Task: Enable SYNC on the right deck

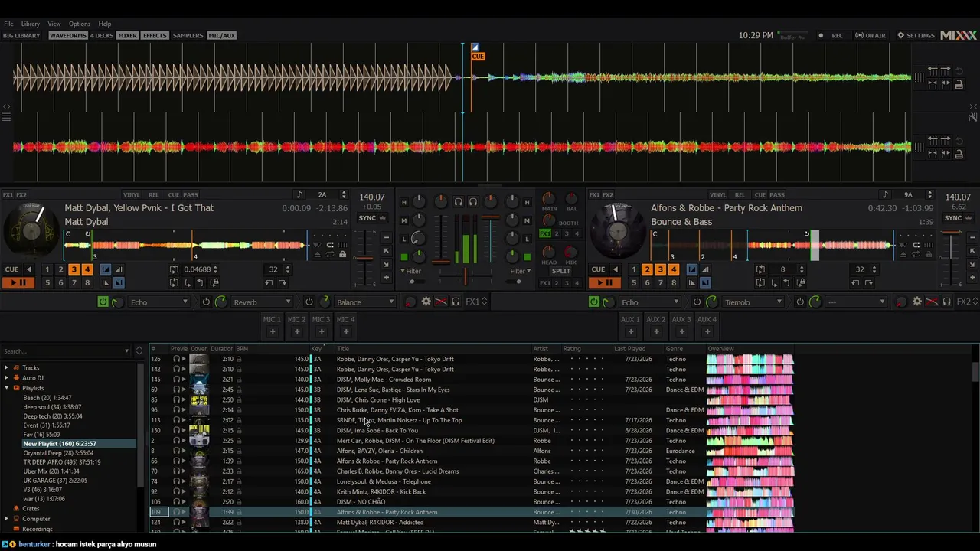Action: [953, 218]
